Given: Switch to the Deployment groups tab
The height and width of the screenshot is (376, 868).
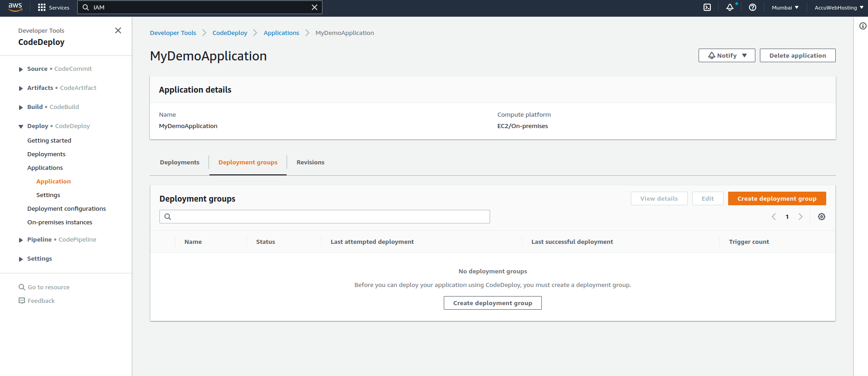Looking at the screenshot, I should 248,163.
